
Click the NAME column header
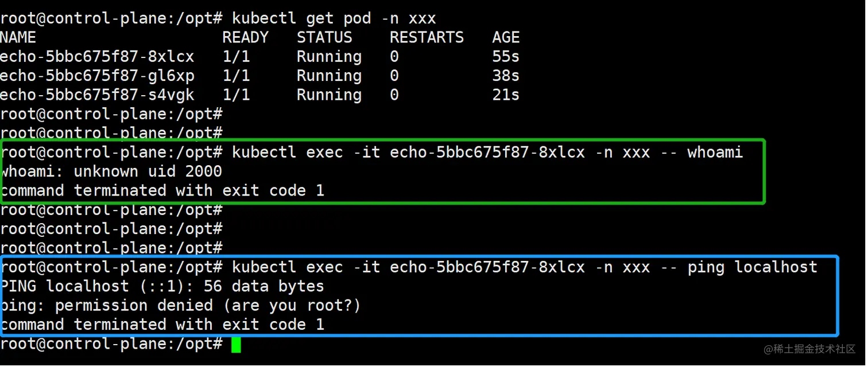pos(18,38)
